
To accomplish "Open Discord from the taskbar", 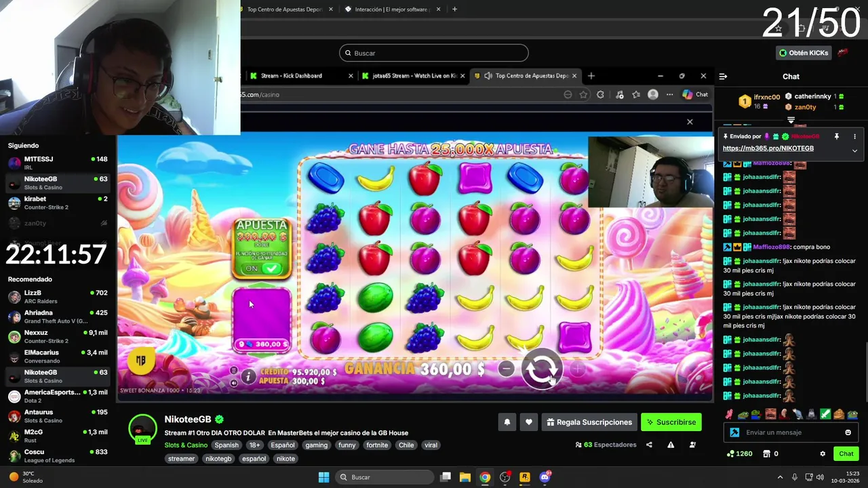I will (x=545, y=477).
